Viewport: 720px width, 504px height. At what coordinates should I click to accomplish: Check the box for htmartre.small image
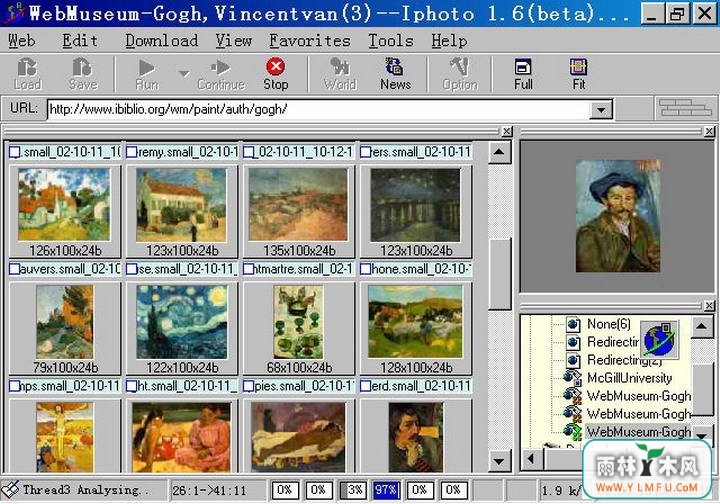249,269
